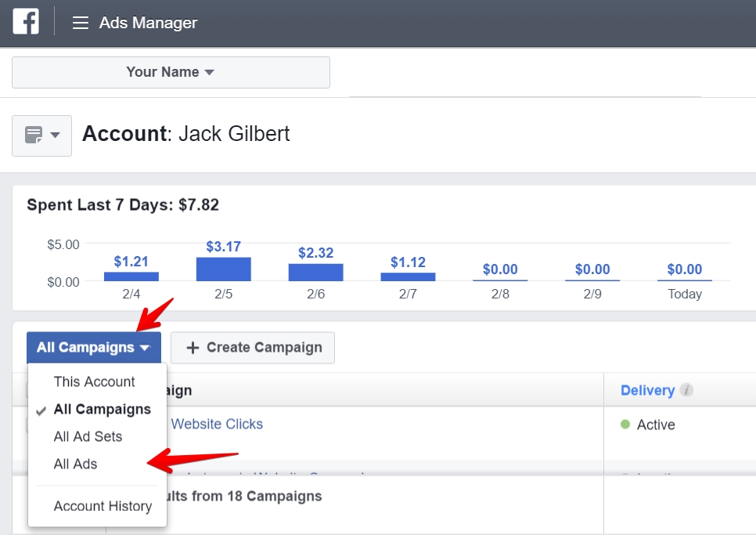Click the 2/4 spending bar of $1.21
The height and width of the screenshot is (535, 756).
click(x=131, y=277)
